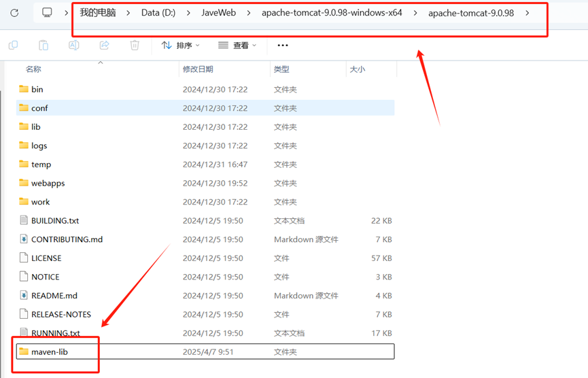This screenshot has width=588, height=378.
Task: Select the lib folder icon
Action: tap(24, 126)
